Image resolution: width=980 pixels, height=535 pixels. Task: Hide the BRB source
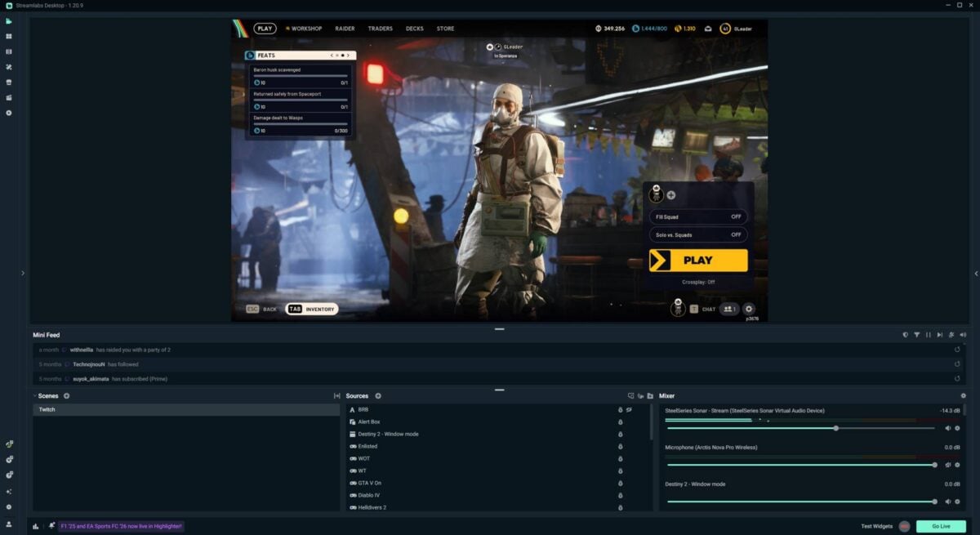(x=619, y=409)
